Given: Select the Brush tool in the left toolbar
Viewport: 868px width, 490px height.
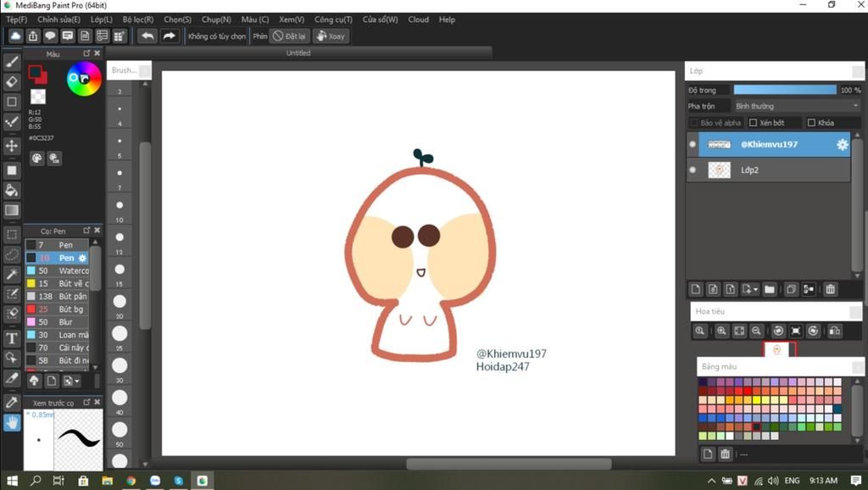Looking at the screenshot, I should pos(12,62).
